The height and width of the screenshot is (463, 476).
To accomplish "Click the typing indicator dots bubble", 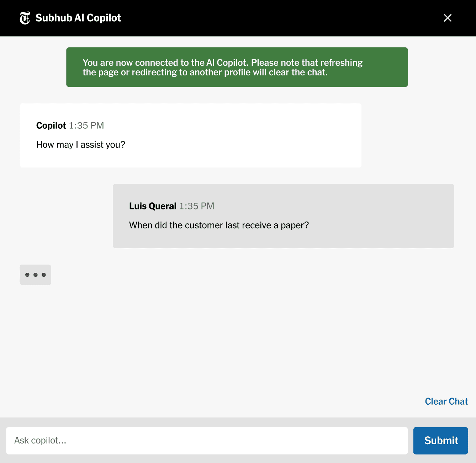I will (x=36, y=275).
